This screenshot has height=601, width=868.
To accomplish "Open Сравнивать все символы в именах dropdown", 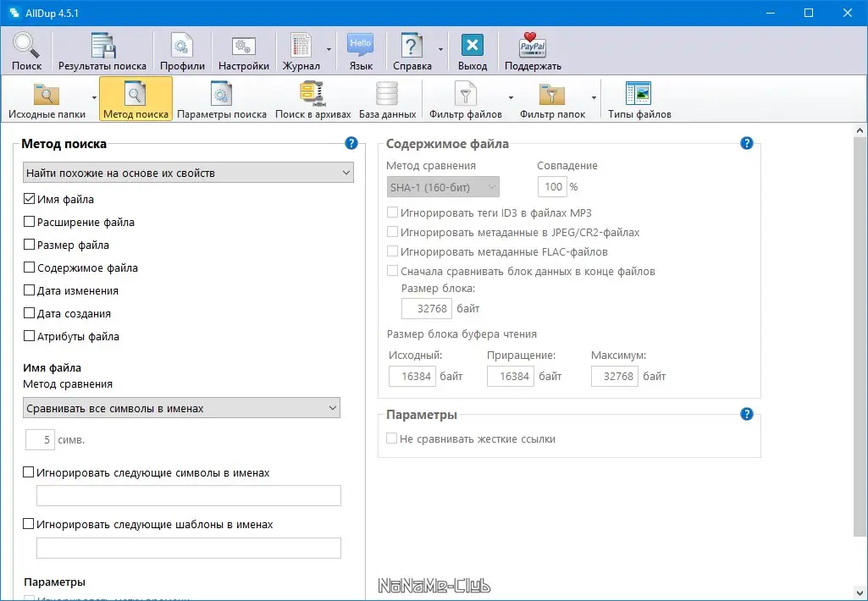I will tap(181, 408).
